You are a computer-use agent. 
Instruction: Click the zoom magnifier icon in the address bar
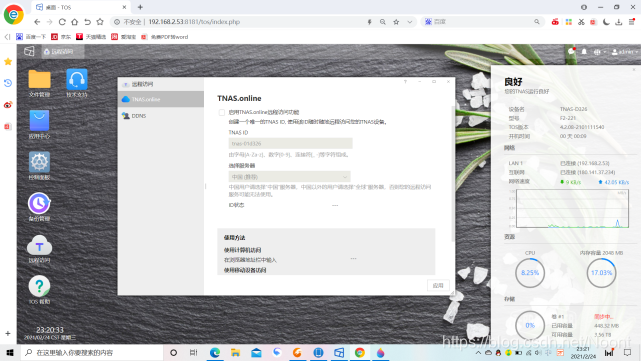coord(383,22)
